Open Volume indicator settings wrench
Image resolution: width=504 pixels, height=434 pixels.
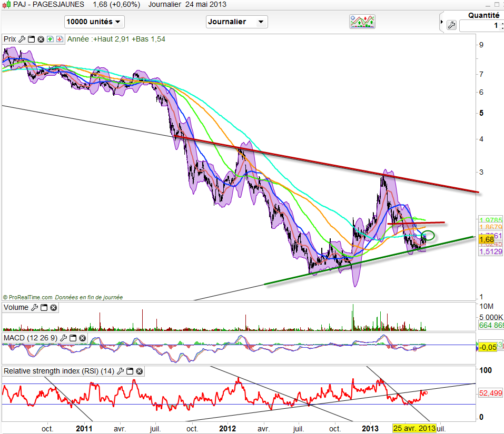click(x=34, y=308)
